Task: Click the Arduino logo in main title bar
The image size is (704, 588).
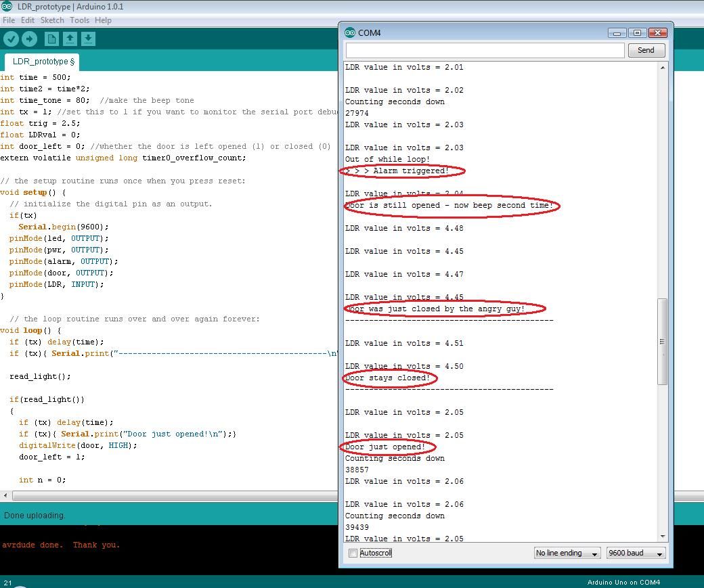Action: [x=7, y=7]
